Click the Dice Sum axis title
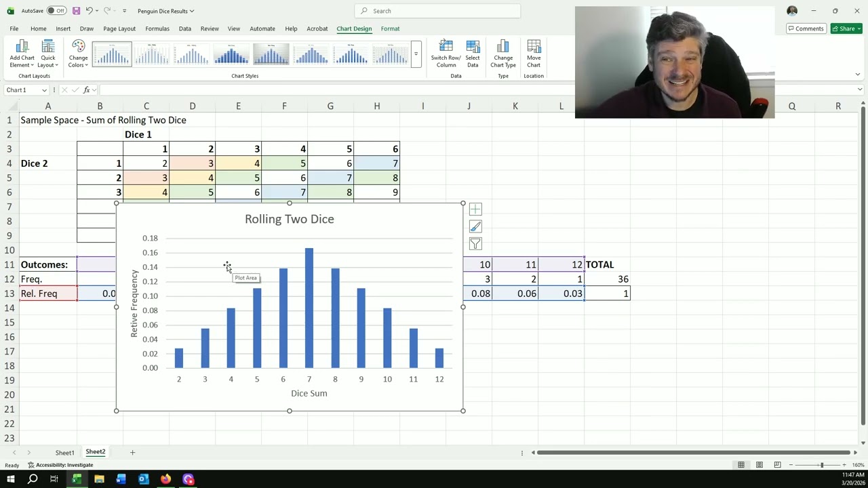 click(x=309, y=393)
